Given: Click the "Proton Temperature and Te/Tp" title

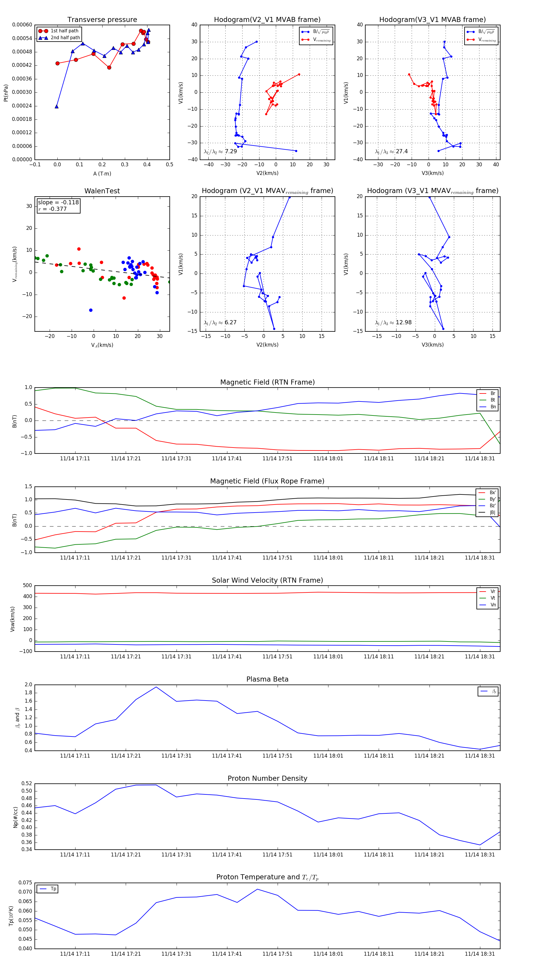Looking at the screenshot, I should 267,877.
